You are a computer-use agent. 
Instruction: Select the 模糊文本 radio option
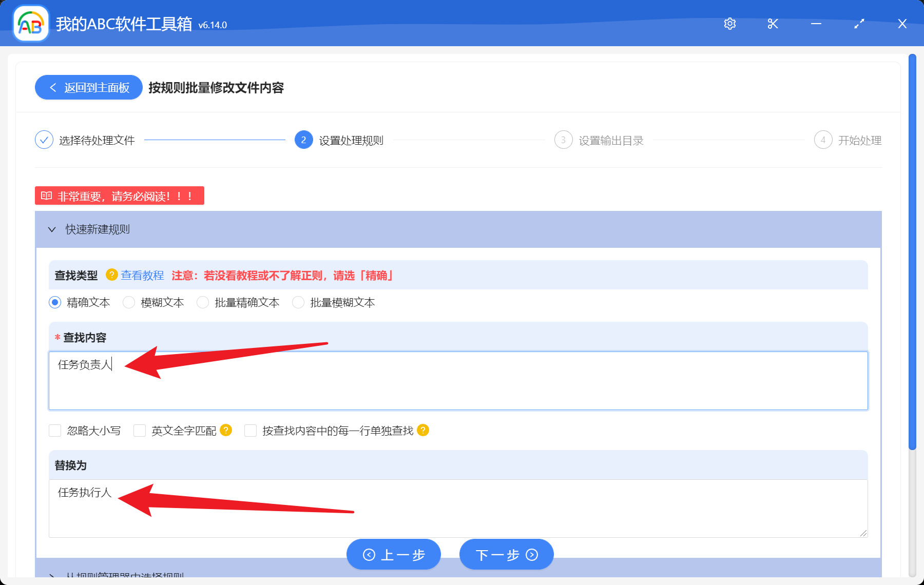pyautogui.click(x=129, y=303)
